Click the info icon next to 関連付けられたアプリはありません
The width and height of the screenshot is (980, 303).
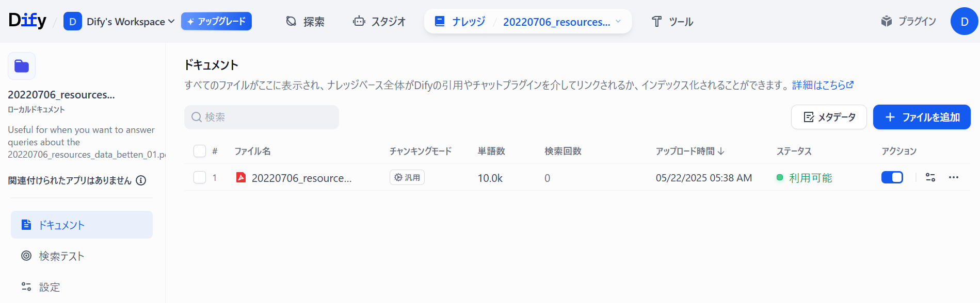[x=141, y=180]
